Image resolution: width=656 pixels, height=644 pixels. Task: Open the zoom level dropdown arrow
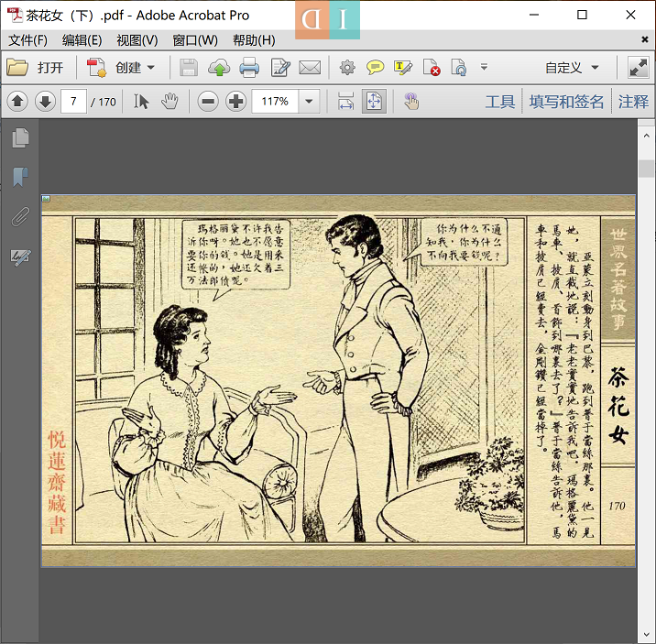[x=309, y=101]
